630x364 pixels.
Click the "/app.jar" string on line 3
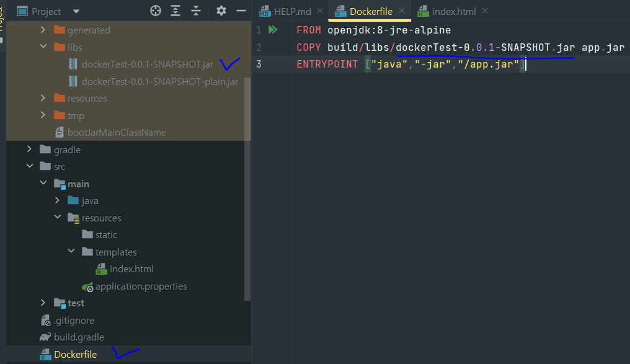pos(489,64)
